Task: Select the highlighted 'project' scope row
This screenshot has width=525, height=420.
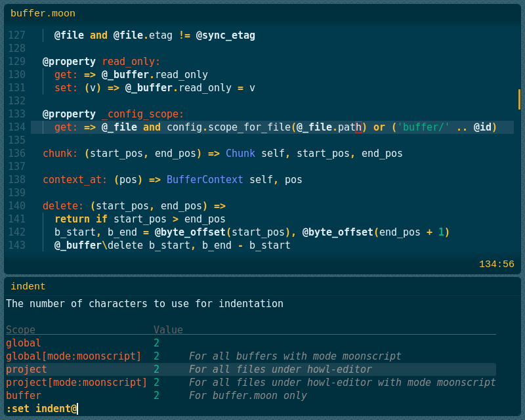Action: point(26,369)
